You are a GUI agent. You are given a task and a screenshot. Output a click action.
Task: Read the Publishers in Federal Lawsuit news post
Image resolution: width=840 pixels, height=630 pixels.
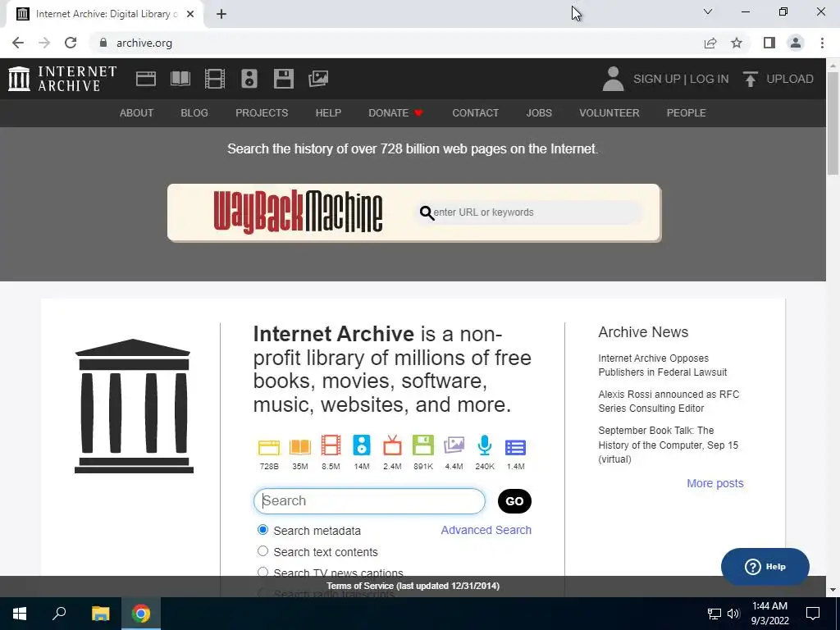pyautogui.click(x=663, y=365)
